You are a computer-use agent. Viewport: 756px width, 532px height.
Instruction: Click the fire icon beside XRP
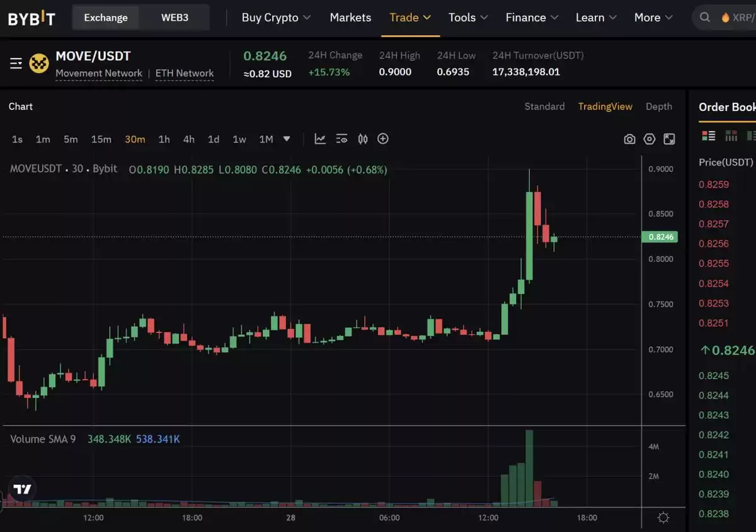click(x=726, y=18)
